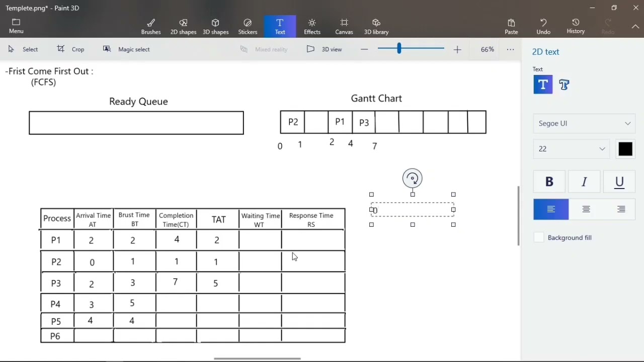Enable the Background fill checkbox
Screen dimensions: 644x362
(539, 238)
